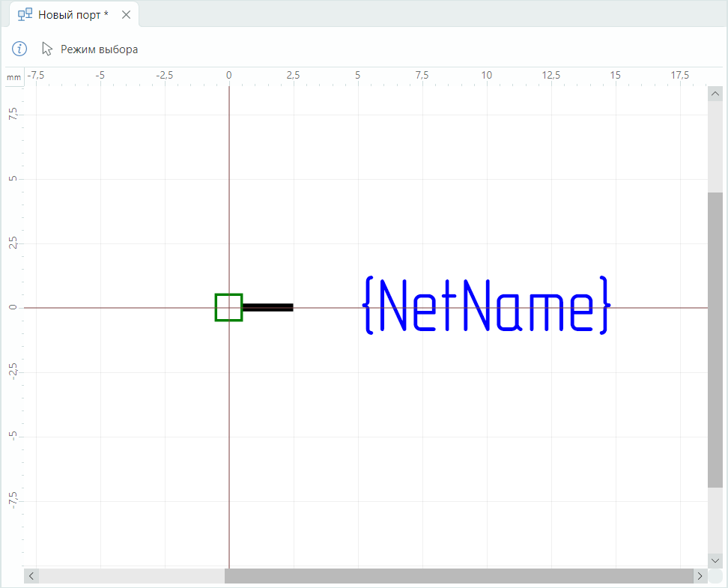The image size is (728, 588).
Task: Click the horizontal scrollbar right arrow
Action: tap(700, 576)
